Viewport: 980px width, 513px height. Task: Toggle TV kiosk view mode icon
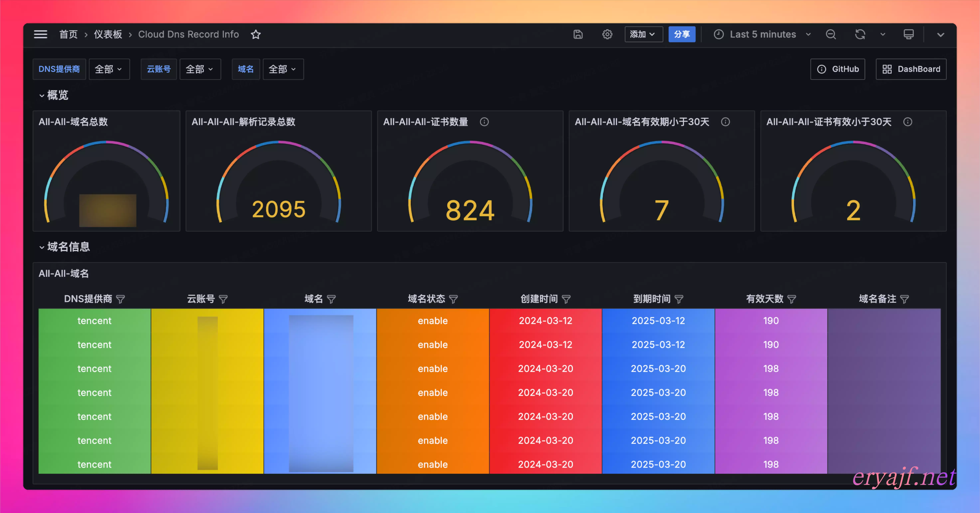pos(908,35)
